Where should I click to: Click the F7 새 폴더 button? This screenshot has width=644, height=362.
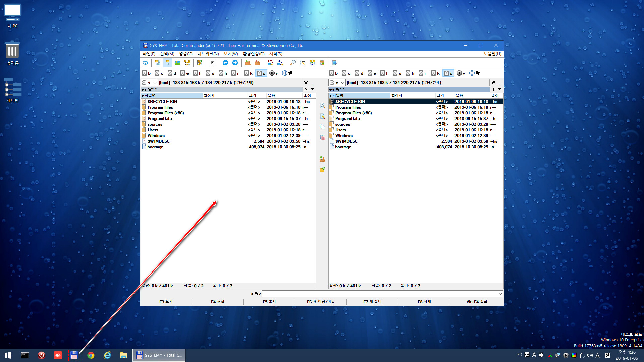click(x=372, y=302)
